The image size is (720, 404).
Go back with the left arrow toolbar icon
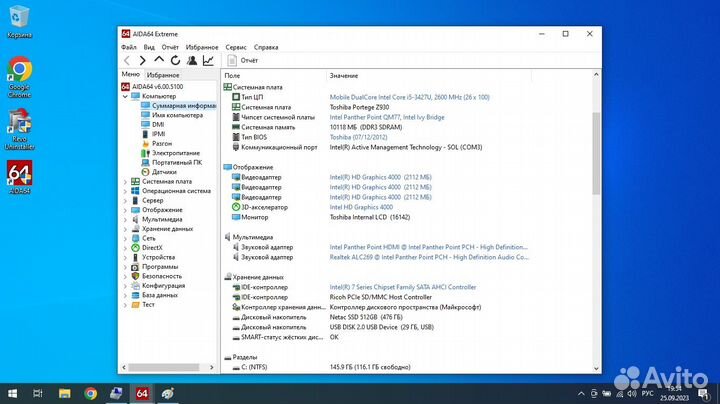[127, 60]
